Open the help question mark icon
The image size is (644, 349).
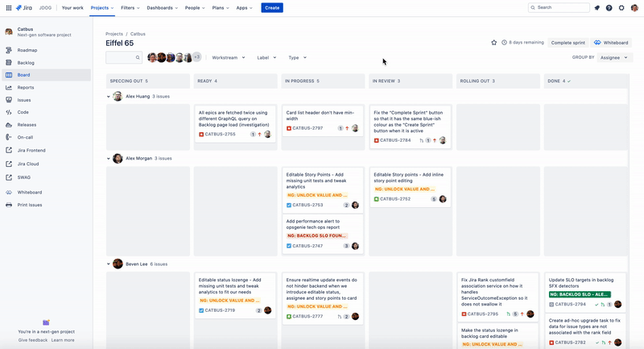pos(609,8)
